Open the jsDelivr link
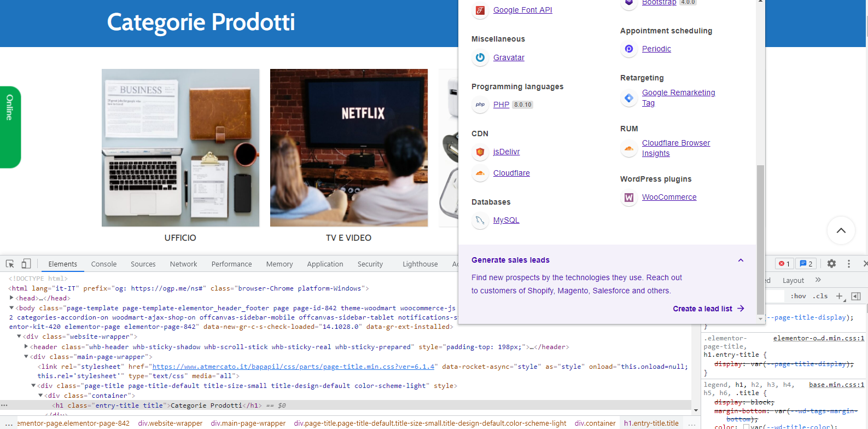The width and height of the screenshot is (868, 429). click(506, 152)
